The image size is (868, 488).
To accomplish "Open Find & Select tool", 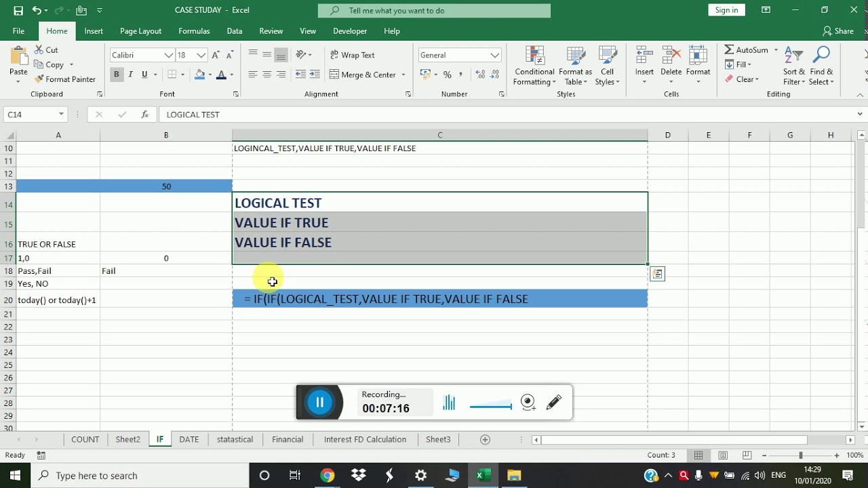I will point(821,66).
